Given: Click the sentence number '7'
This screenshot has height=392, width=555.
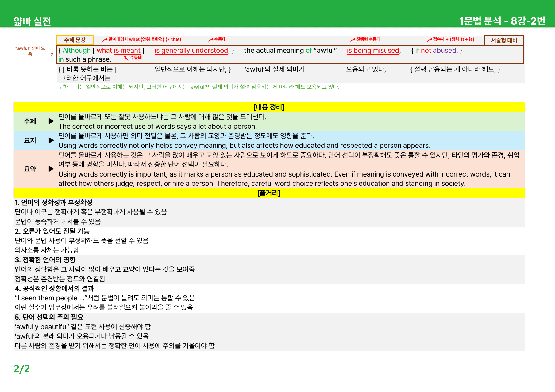Looking at the screenshot, I should 52,55.
